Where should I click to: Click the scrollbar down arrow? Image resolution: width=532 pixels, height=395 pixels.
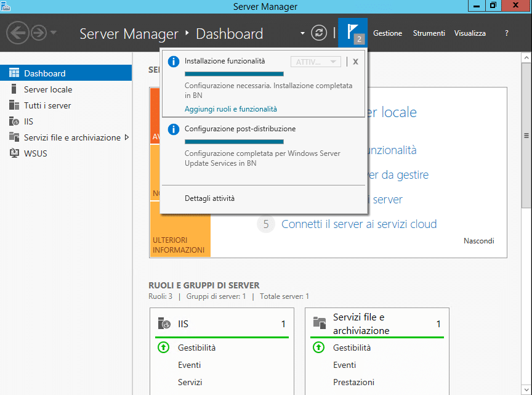(526, 389)
